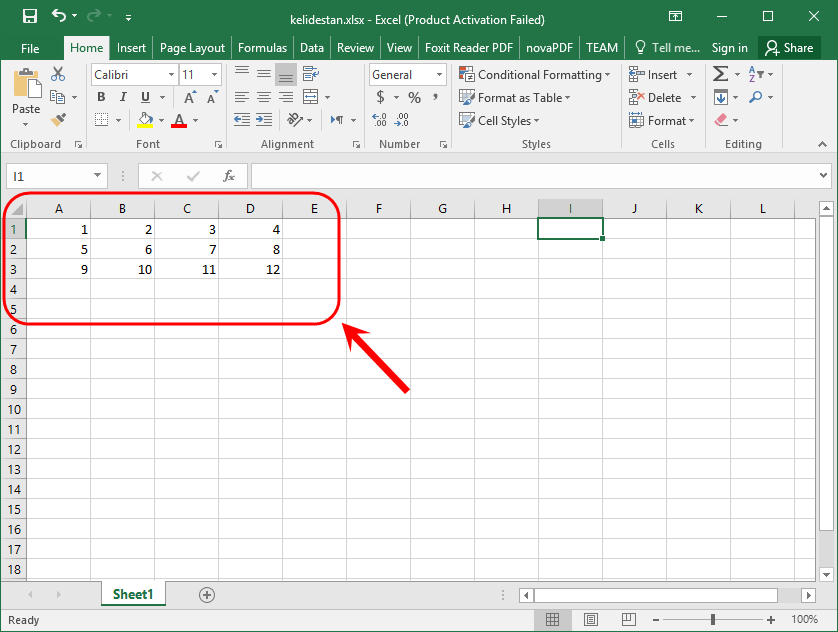Increase font size with large A
The width and height of the screenshot is (838, 632).
click(x=190, y=97)
